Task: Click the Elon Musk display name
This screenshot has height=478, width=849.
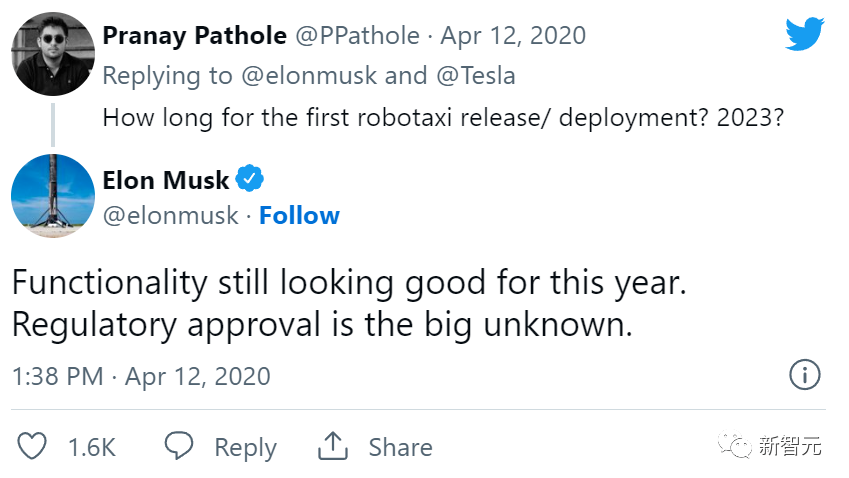Action: [166, 181]
